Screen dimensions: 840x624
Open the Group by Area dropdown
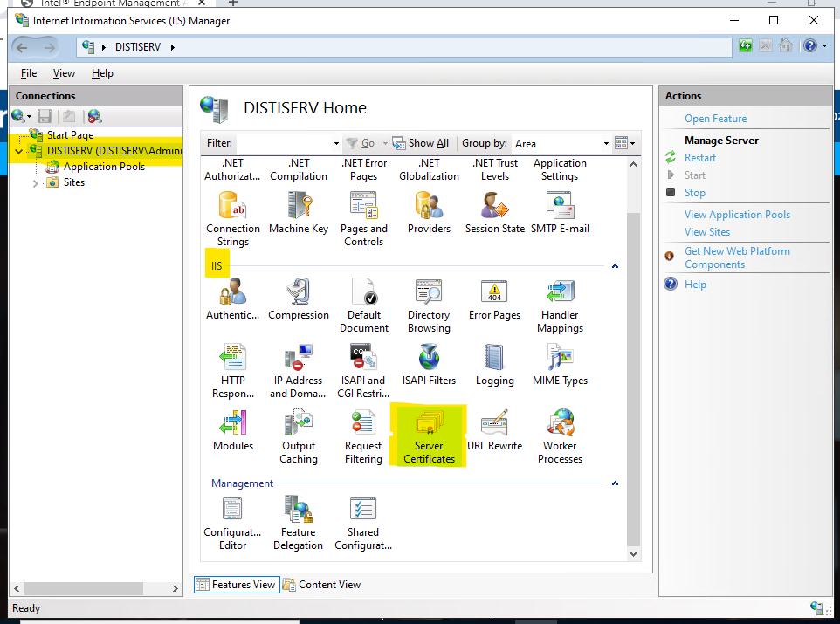606,144
